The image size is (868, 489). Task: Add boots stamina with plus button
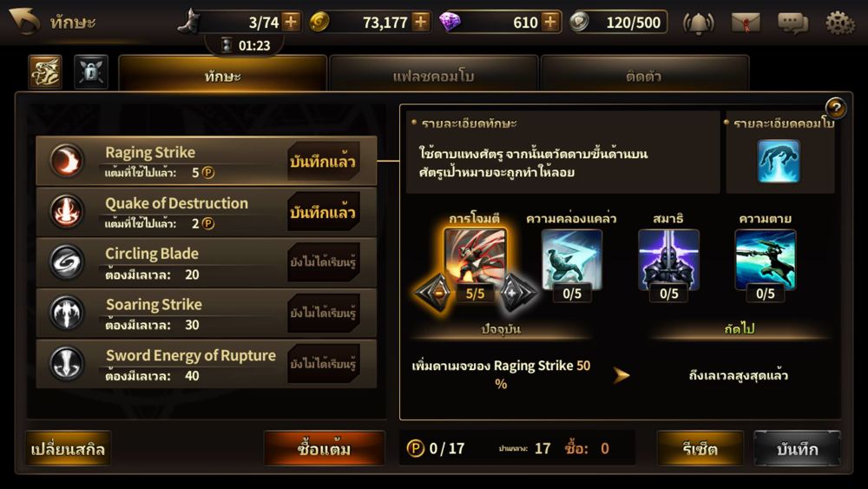(x=291, y=23)
